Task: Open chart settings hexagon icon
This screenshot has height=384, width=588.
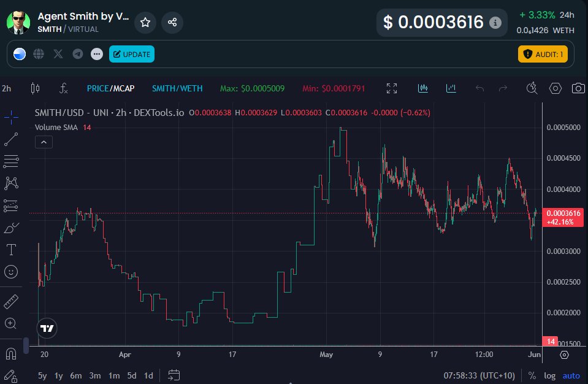Action: tap(556, 88)
